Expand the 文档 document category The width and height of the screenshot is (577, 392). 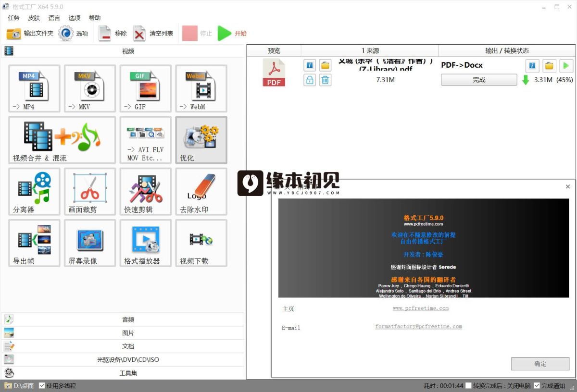pyautogui.click(x=123, y=346)
